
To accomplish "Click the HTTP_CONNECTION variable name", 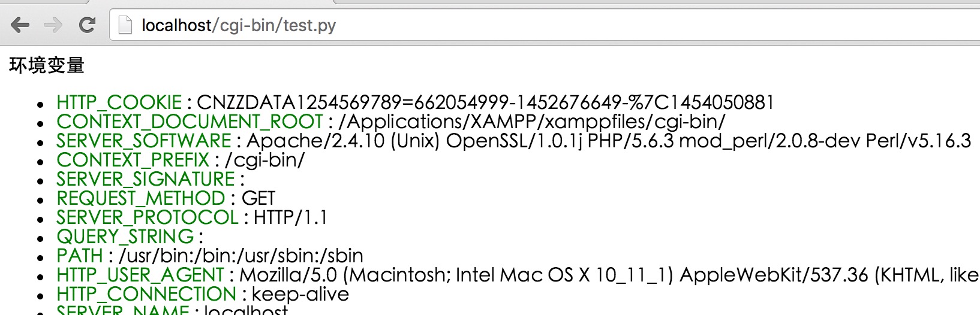I will pyautogui.click(x=146, y=294).
